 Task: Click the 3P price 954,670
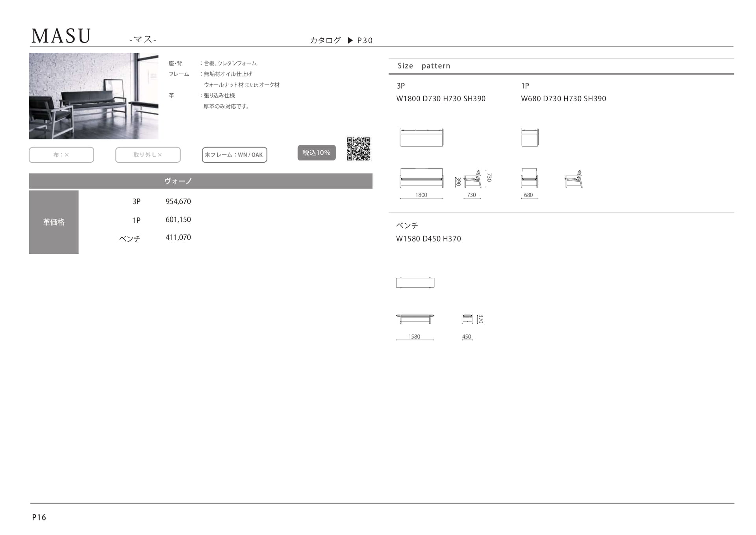178,201
